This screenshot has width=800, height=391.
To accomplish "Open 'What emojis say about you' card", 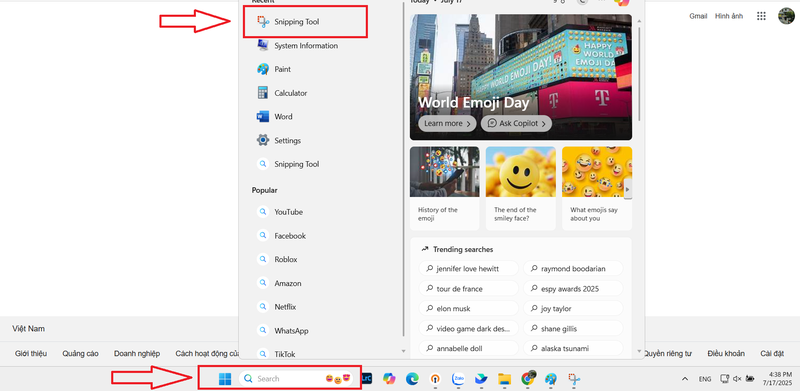I will [x=597, y=188].
